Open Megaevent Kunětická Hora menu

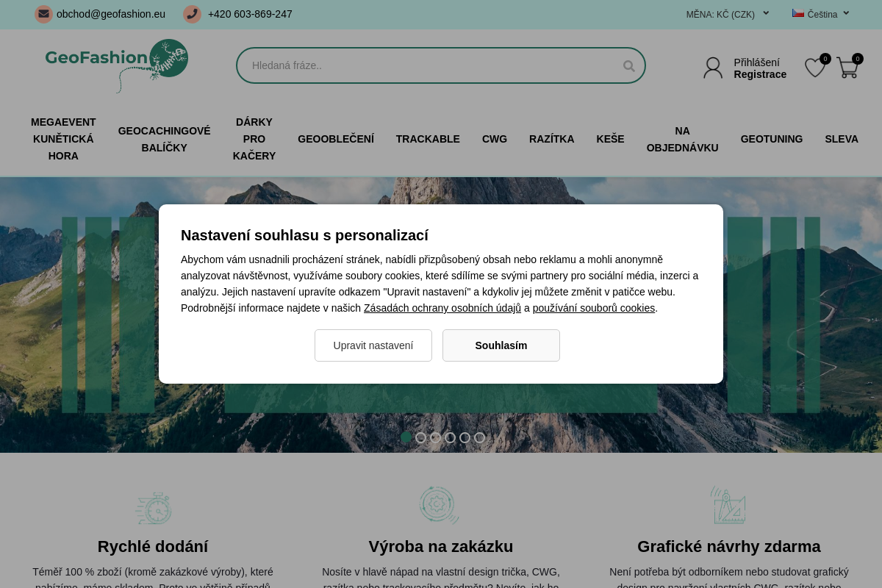click(63, 139)
